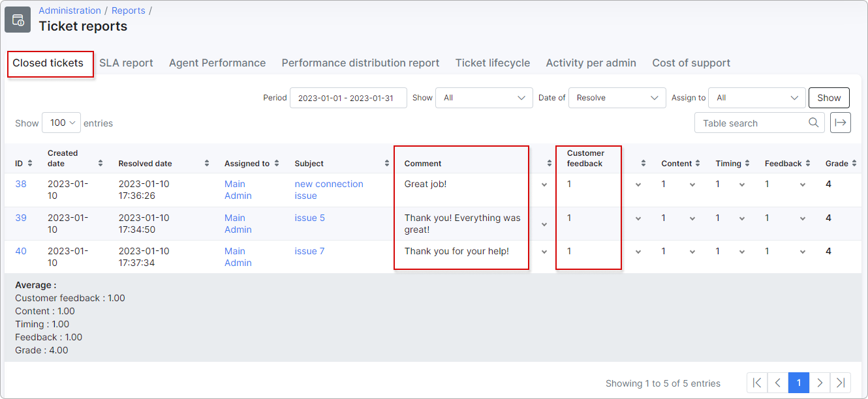Click the previous page arrow icon
This screenshot has height=399, width=868.
coord(777,383)
